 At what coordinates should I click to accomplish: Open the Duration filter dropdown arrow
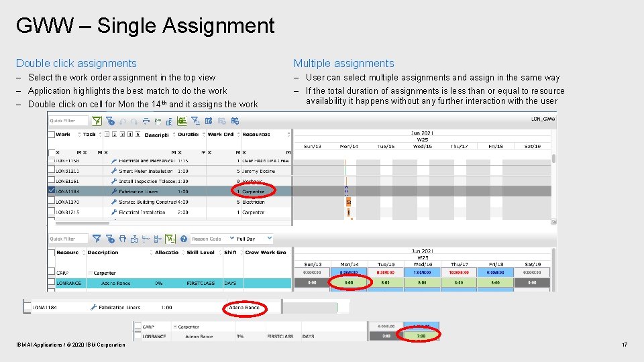click(203, 153)
